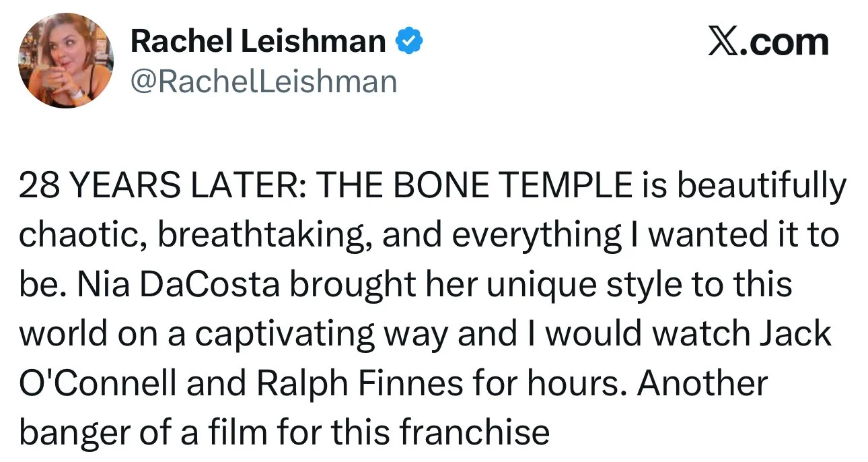Open the Rachel Leishman display name
This screenshot has height=462, width=868.
(258, 42)
